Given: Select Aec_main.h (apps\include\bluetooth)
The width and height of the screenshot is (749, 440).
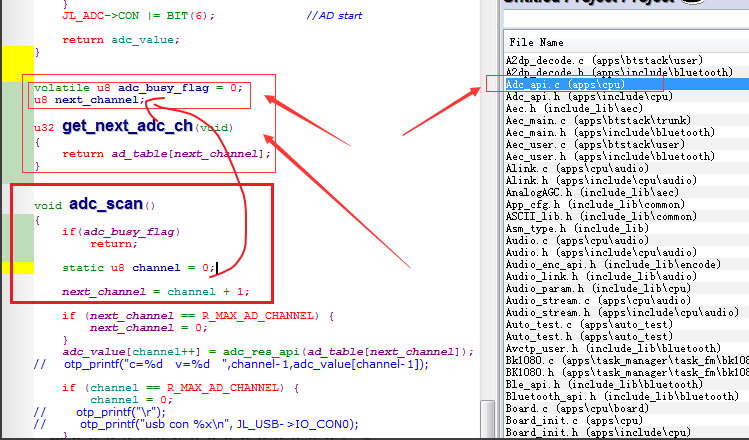Looking at the screenshot, I should click(x=610, y=132).
